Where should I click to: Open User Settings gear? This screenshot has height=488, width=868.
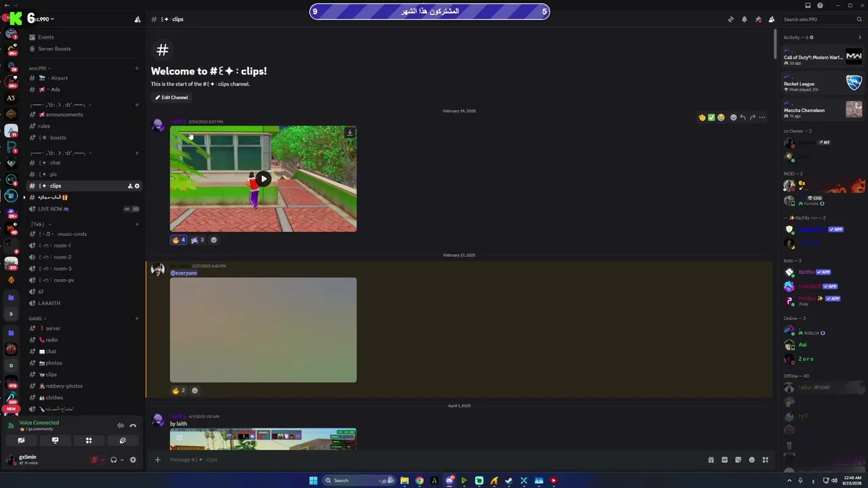(x=133, y=460)
